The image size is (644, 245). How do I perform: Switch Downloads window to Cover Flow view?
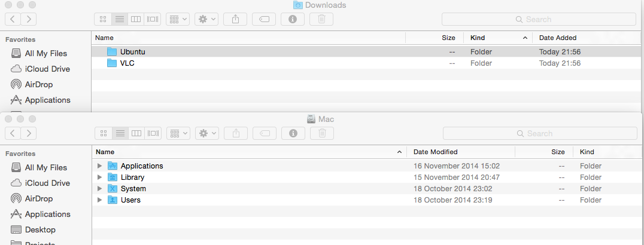[x=153, y=19]
